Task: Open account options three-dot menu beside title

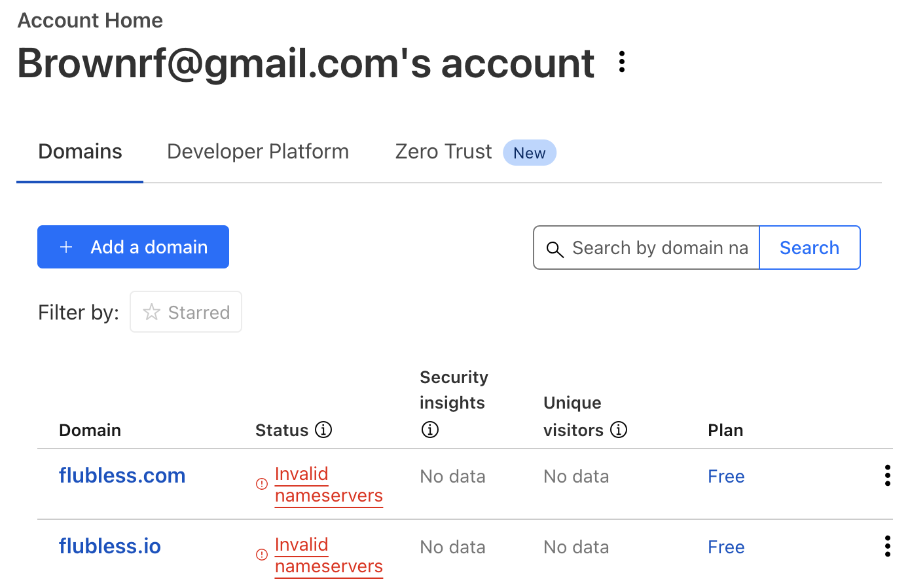Action: (x=622, y=62)
